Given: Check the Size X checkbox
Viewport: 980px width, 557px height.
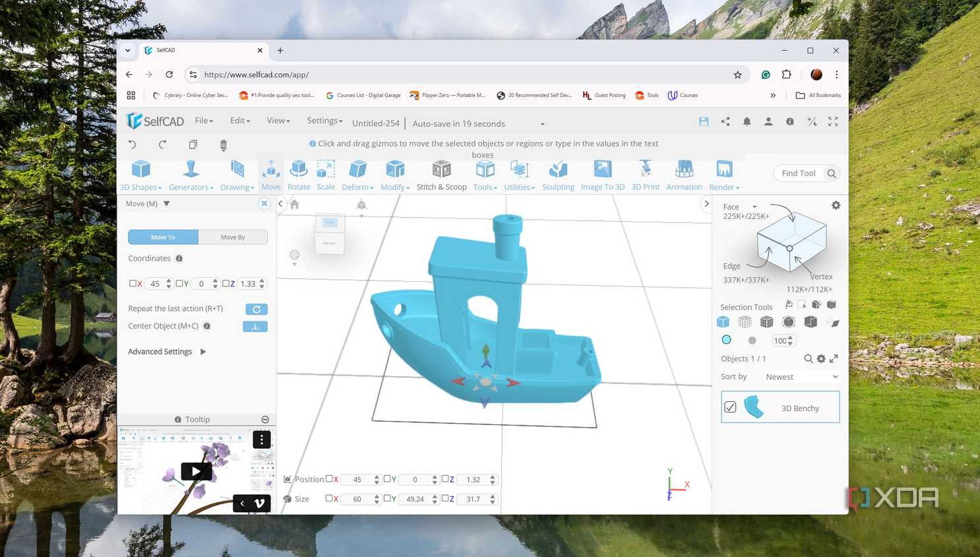Looking at the screenshot, I should coord(329,498).
